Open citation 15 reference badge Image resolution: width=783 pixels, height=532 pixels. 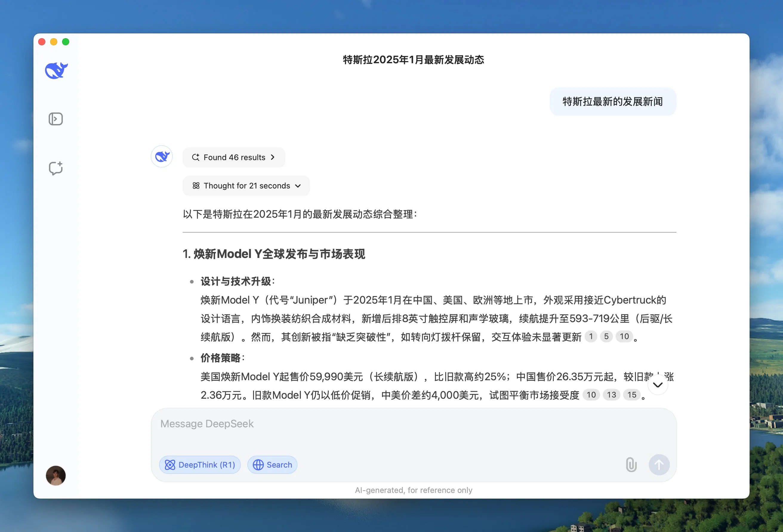pyautogui.click(x=631, y=395)
